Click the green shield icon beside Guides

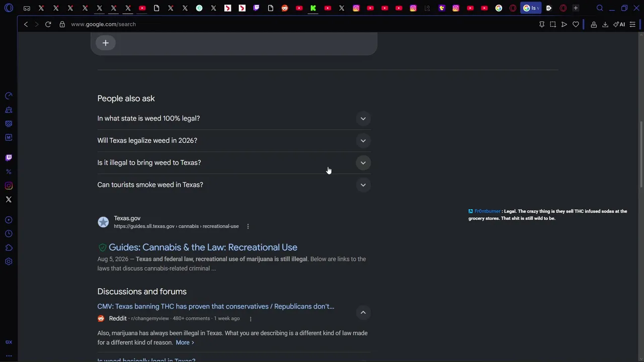coord(103,247)
